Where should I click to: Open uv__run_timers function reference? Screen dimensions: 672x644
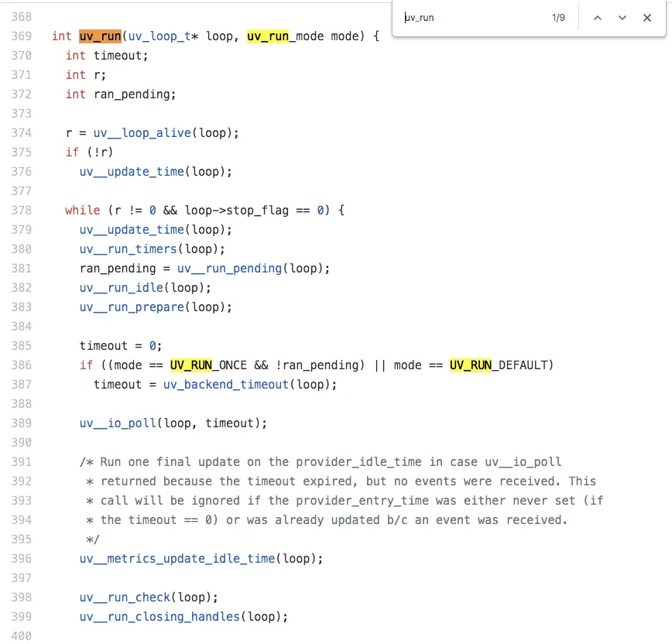[x=129, y=249]
